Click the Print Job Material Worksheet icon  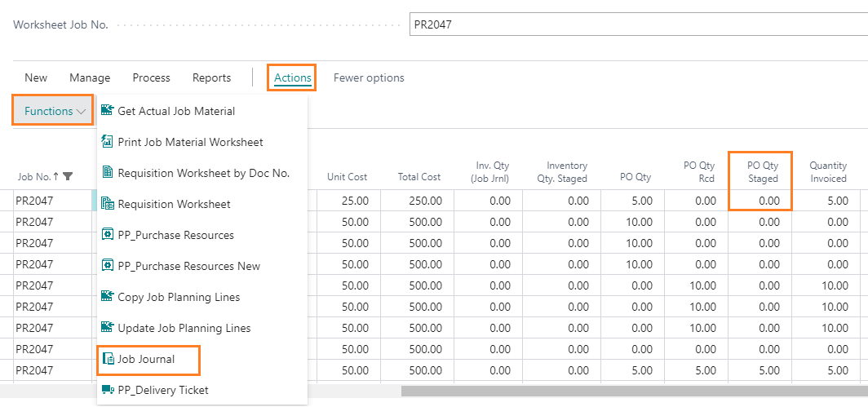[x=108, y=142]
